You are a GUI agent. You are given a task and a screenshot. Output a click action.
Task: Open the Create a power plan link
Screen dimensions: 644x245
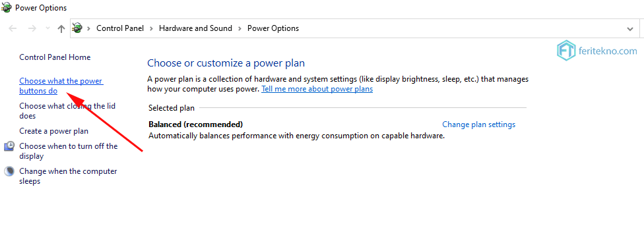(x=54, y=131)
